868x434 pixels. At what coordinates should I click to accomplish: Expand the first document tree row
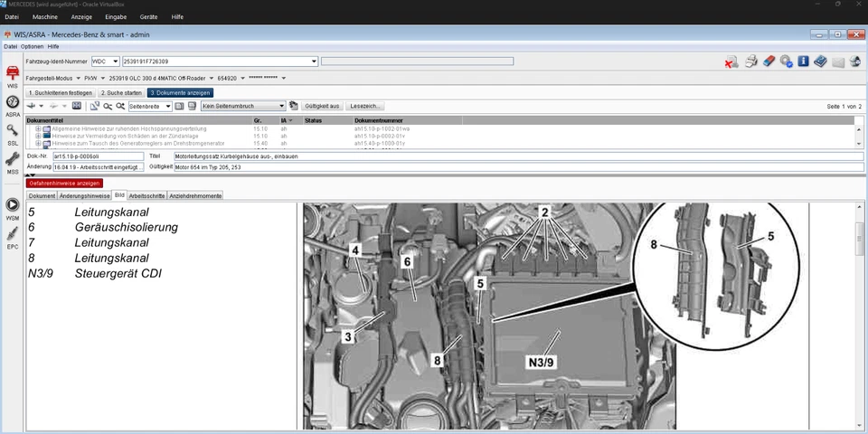coord(38,129)
